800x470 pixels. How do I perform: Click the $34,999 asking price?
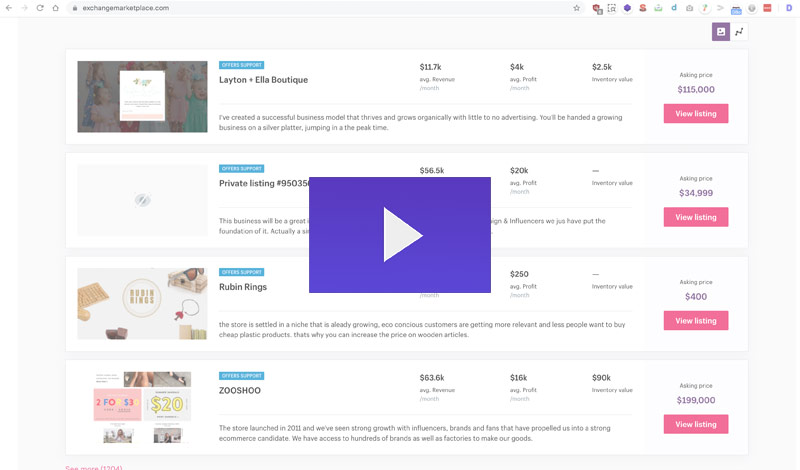click(696, 193)
